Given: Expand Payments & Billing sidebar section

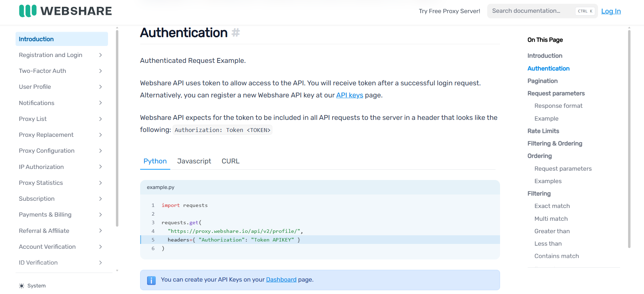Looking at the screenshot, I should tap(100, 215).
